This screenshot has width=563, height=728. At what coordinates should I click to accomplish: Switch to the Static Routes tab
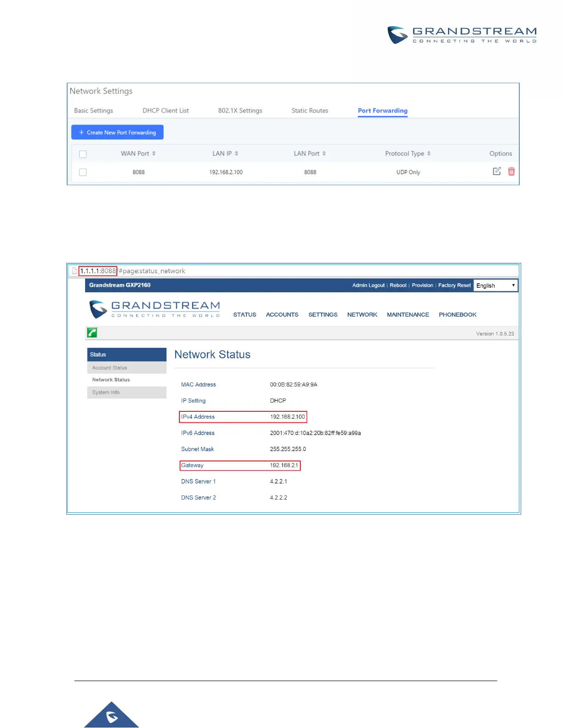point(310,111)
